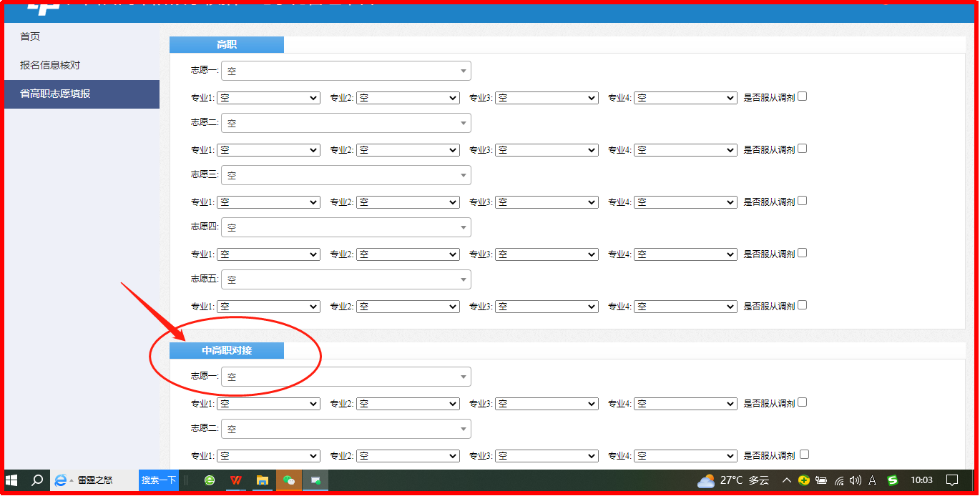Click the volume speaker tray icon
Viewport: 980px width, 496px height.
pos(856,480)
